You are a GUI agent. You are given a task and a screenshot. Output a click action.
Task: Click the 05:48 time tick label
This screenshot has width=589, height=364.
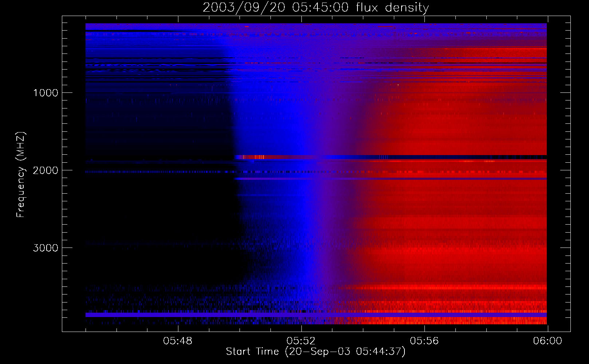pyautogui.click(x=178, y=341)
